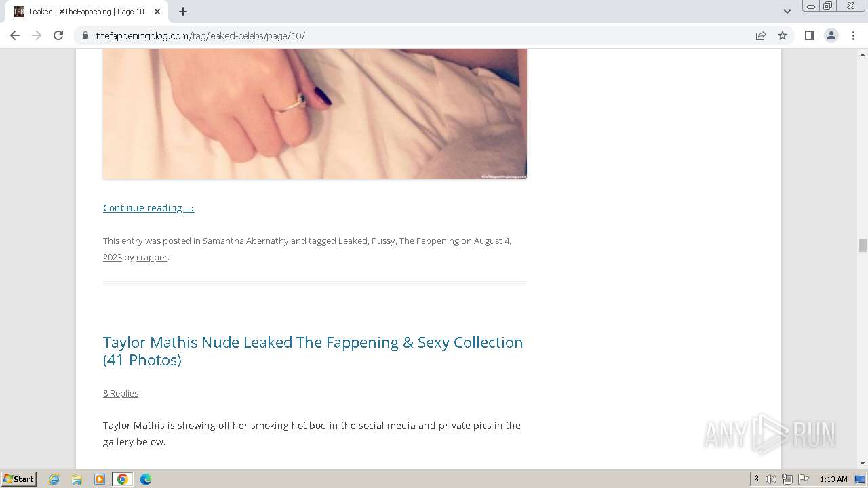Expand the tab search dropdown
868x488 pixels.
click(x=787, y=12)
